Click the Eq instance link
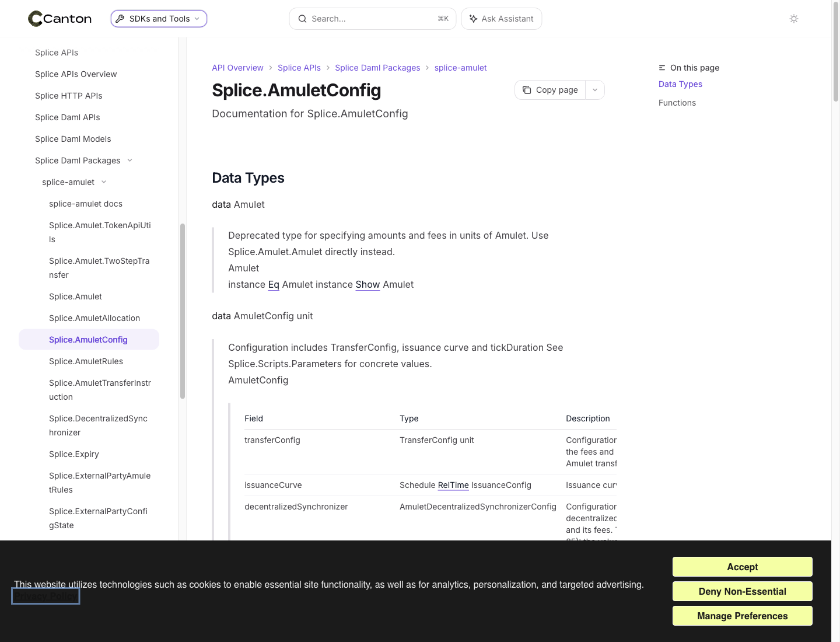Screen dimensions: 840x642 274,284
